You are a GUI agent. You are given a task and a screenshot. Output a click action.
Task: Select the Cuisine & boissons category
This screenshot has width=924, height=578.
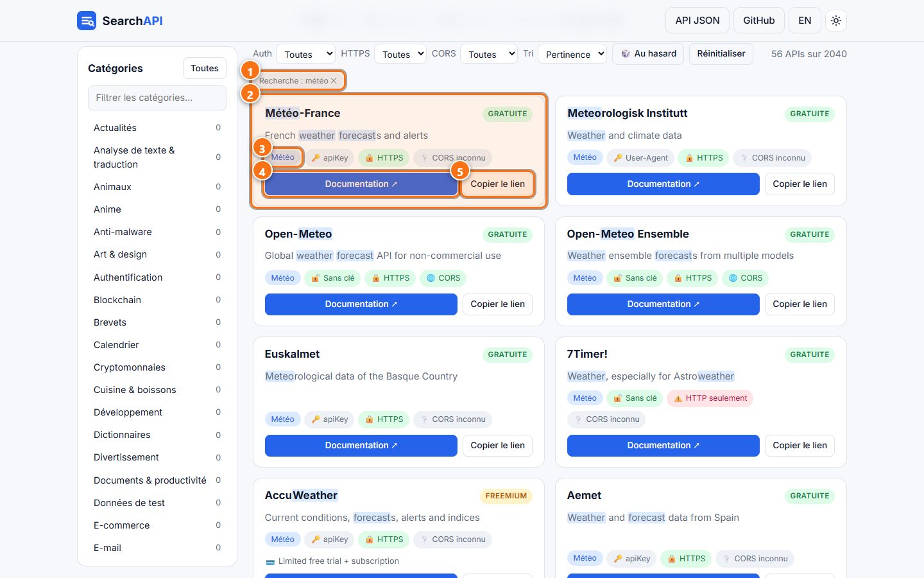tap(157, 390)
